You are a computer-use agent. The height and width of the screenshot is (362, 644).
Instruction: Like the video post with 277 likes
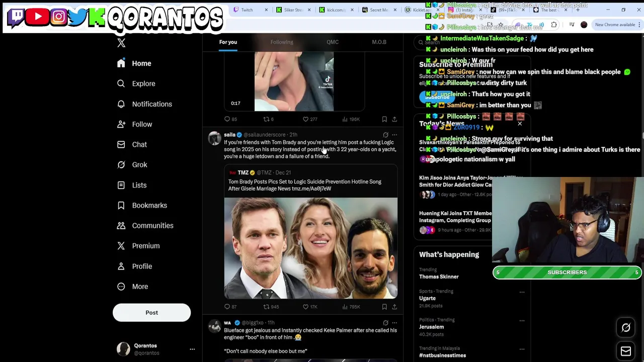coord(309,119)
